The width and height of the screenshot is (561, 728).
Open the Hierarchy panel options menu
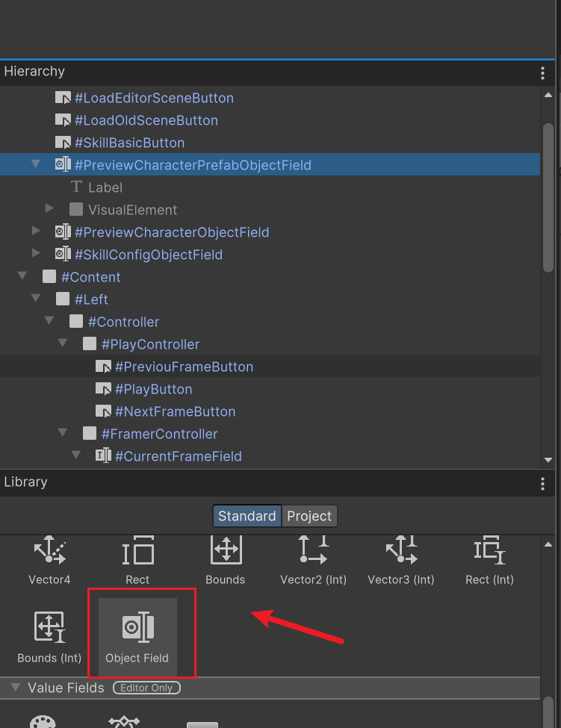[542, 73]
